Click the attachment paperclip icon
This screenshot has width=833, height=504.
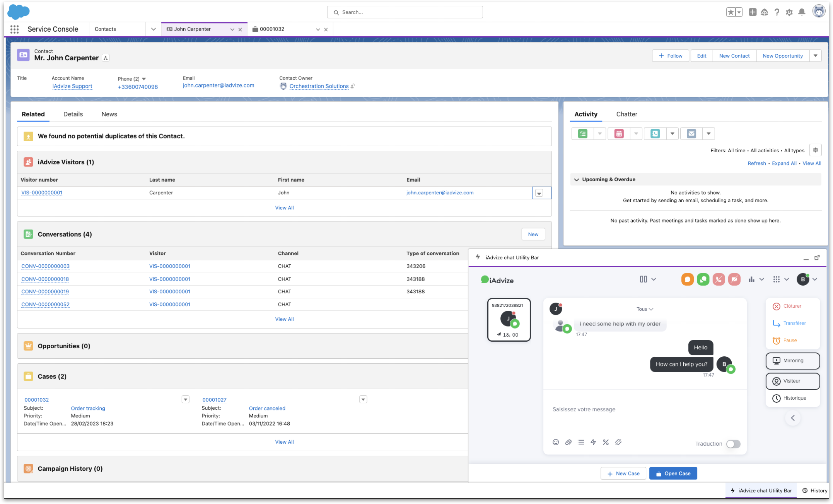click(568, 442)
